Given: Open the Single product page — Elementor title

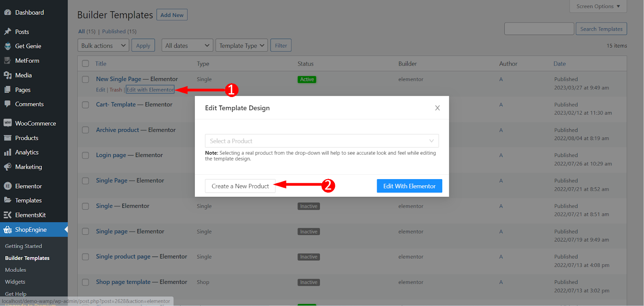Looking at the screenshot, I should (142, 256).
